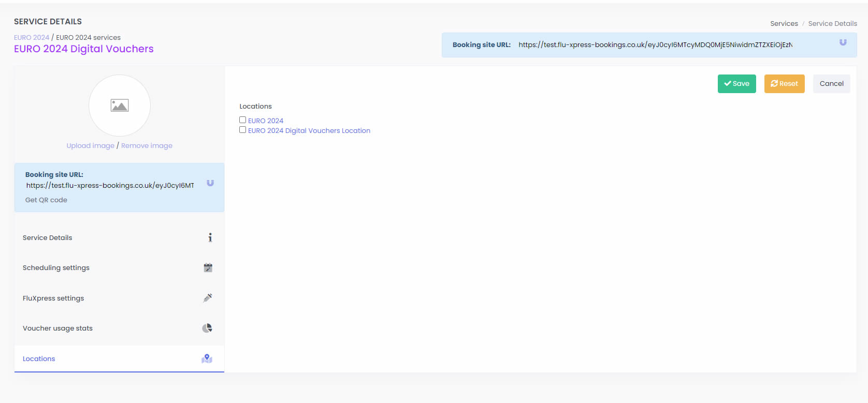Click the image placeholder thumbnail
This screenshot has width=868, height=403.
(120, 106)
